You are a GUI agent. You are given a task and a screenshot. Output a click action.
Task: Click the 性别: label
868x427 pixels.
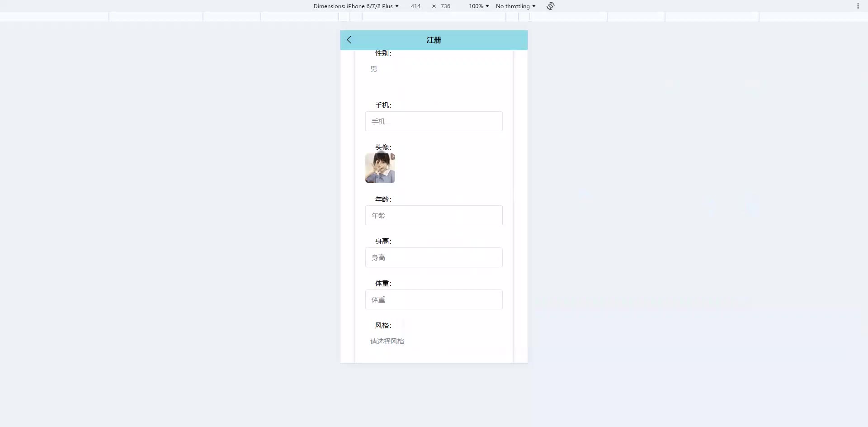[x=383, y=53]
